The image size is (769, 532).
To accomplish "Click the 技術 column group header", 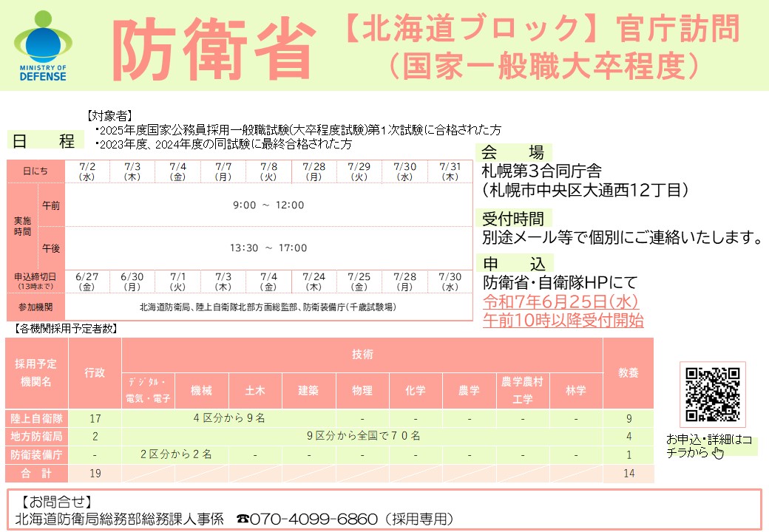I will 362,355.
